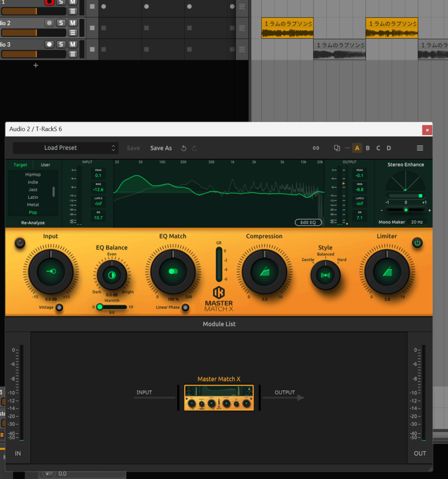Click Audio 2 scene arrangement icon at row end
The height and width of the screenshot is (479, 448).
tap(242, 28)
